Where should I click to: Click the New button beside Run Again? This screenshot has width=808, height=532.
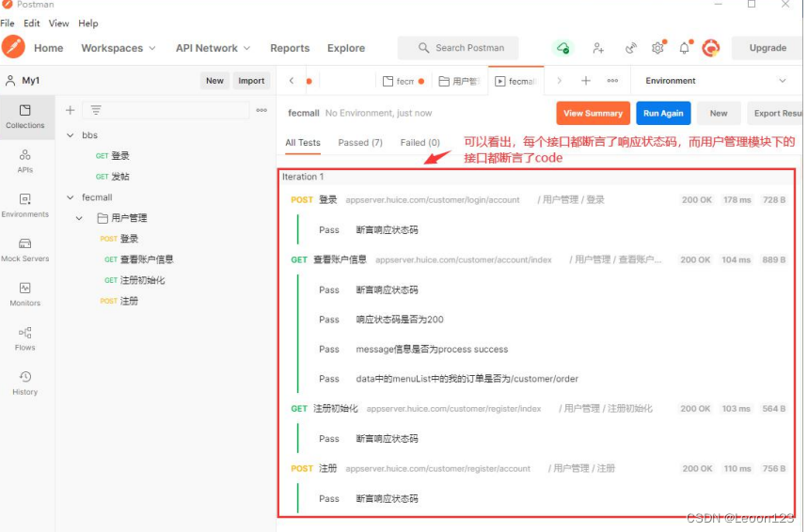tap(719, 114)
